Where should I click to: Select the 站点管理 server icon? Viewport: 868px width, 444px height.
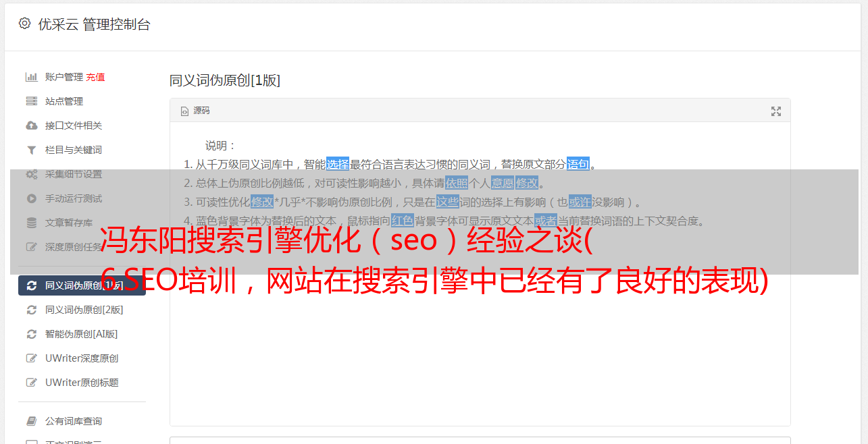click(x=31, y=101)
